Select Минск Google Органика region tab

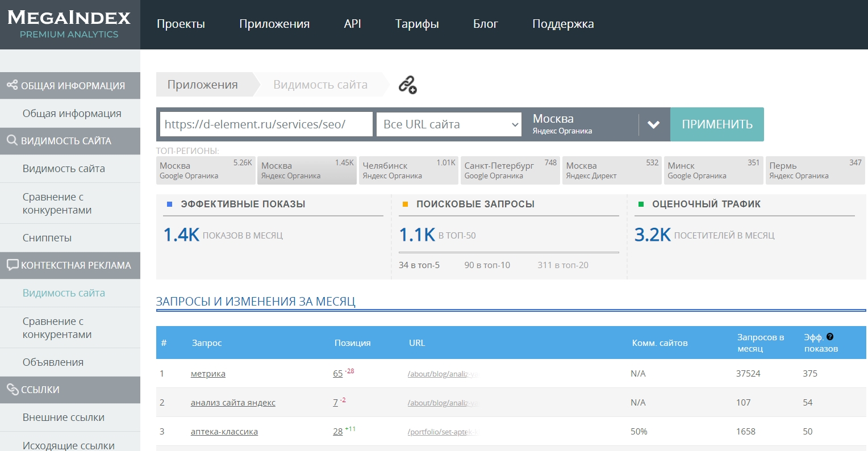714,170
